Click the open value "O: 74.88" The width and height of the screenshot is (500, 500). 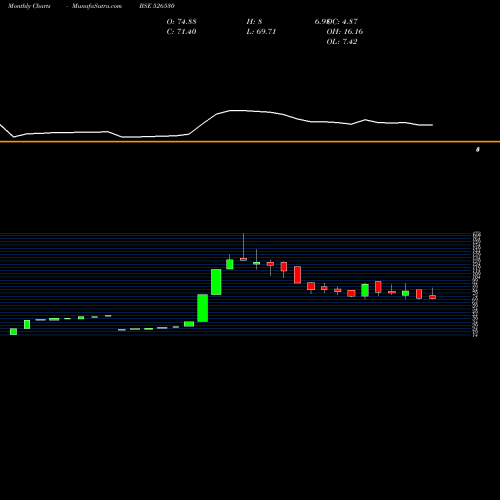click(x=181, y=22)
